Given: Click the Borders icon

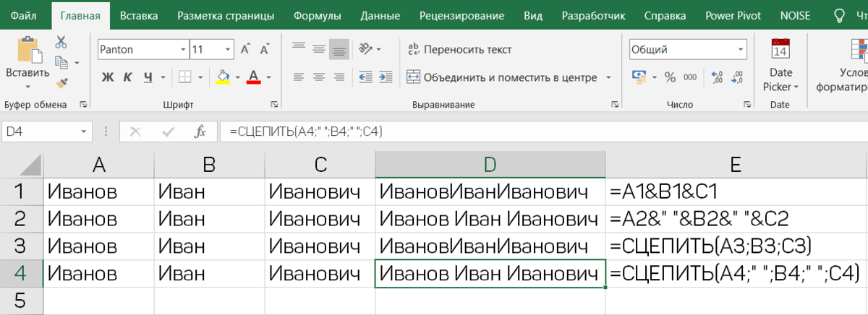Looking at the screenshot, I should click(185, 77).
